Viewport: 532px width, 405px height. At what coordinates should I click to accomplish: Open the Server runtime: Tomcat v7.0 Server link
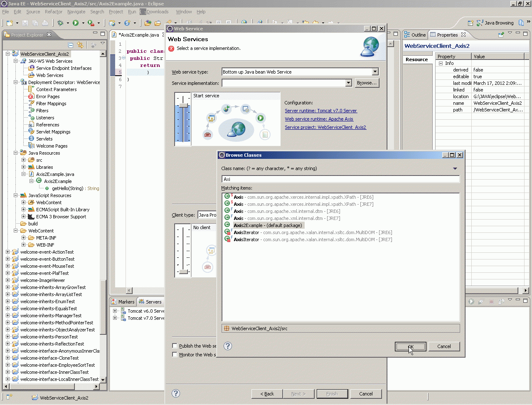pyautogui.click(x=321, y=111)
